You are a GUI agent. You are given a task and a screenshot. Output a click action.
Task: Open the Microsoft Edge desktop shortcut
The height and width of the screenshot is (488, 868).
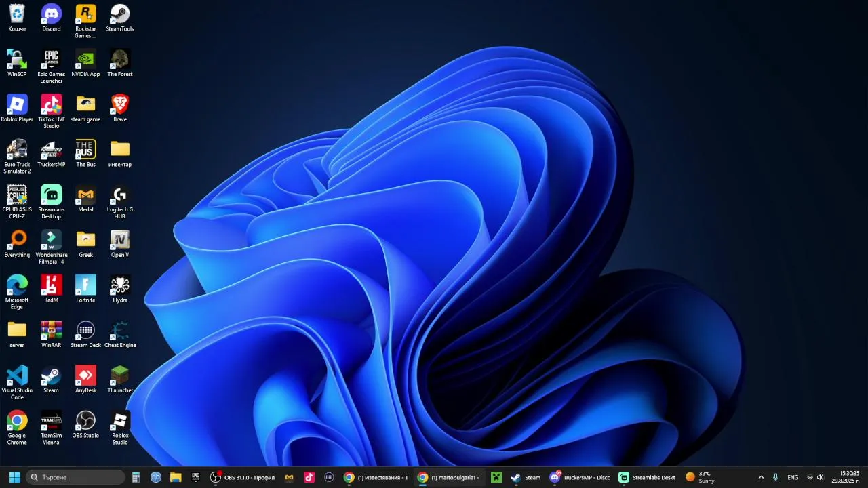pos(17,292)
